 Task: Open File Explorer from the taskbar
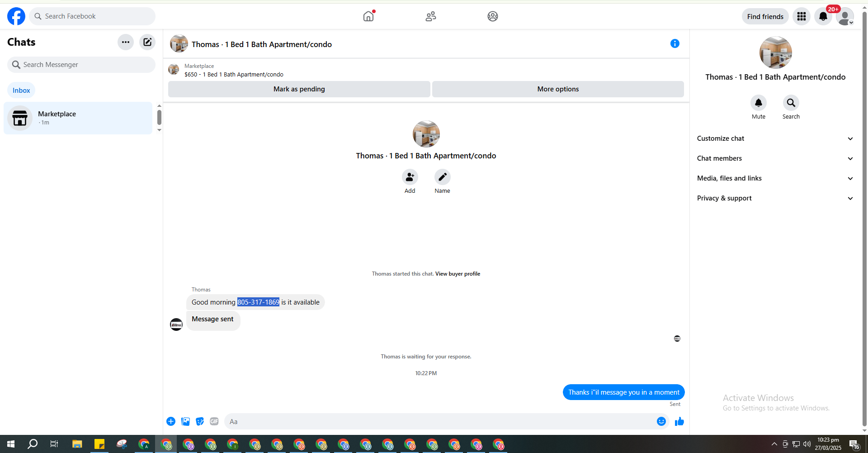[77, 444]
